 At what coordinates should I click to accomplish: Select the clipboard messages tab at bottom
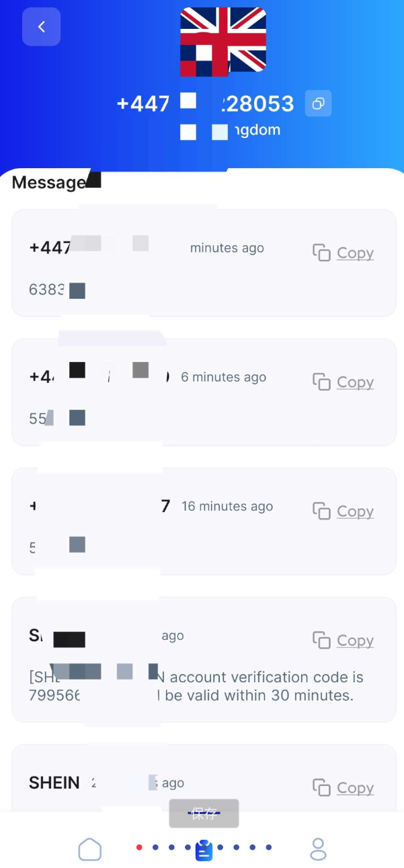(204, 851)
